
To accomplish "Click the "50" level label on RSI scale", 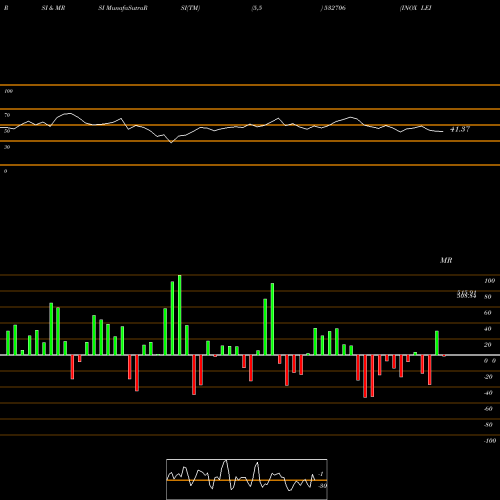I will 7,131.
